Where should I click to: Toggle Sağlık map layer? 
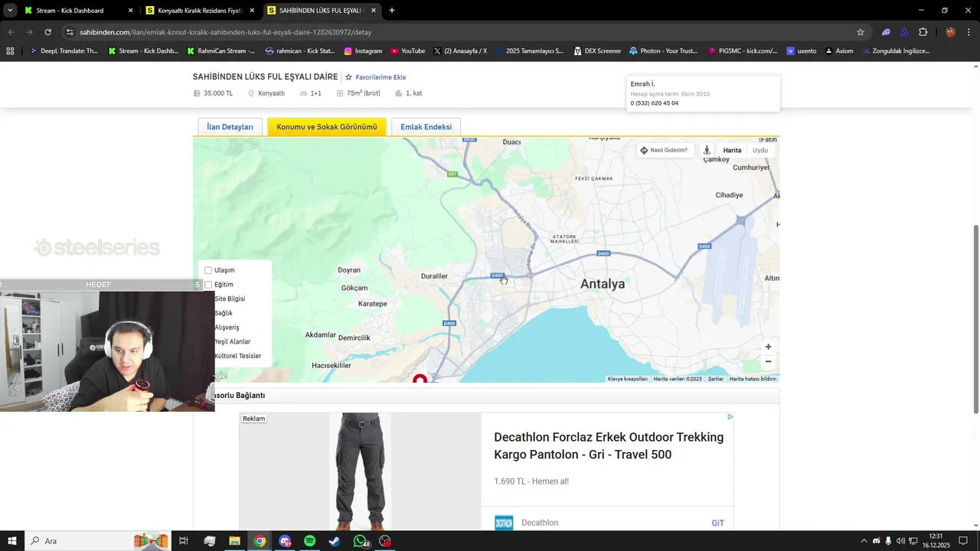224,313
